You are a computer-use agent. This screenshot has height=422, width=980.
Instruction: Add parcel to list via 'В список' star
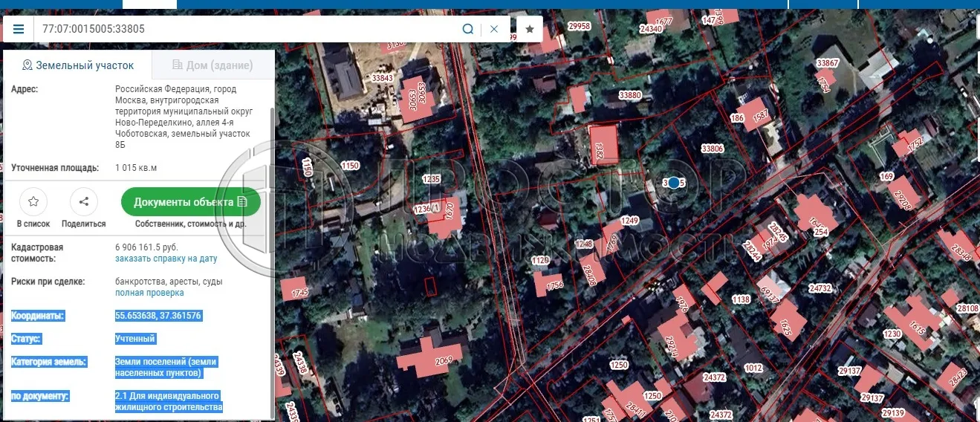coord(33,201)
